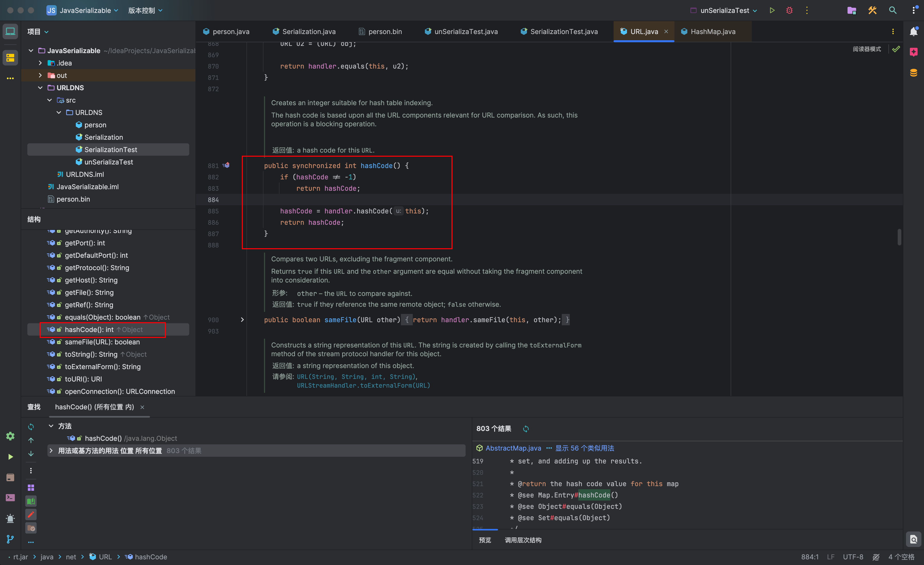Select hashCode(): int in structure panel
Screen dimensions: 924x565
108,330
